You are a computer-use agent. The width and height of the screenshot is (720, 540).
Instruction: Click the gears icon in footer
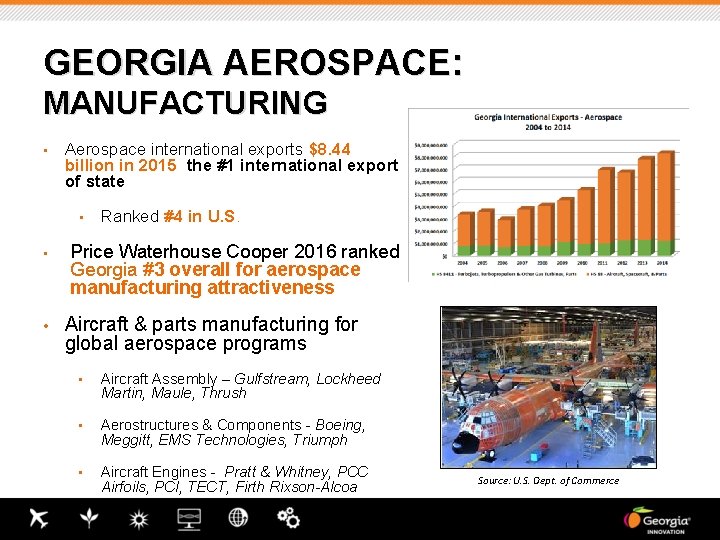288,518
